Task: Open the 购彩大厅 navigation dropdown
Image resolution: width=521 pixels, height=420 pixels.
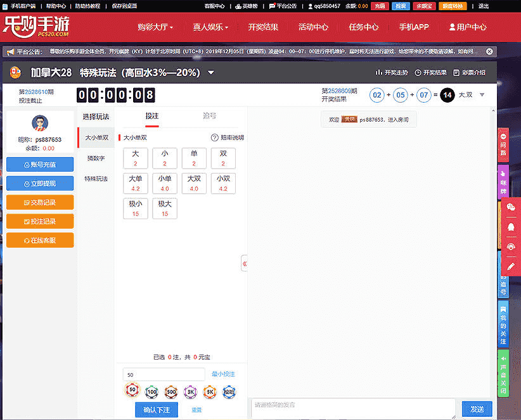Action: click(155, 27)
